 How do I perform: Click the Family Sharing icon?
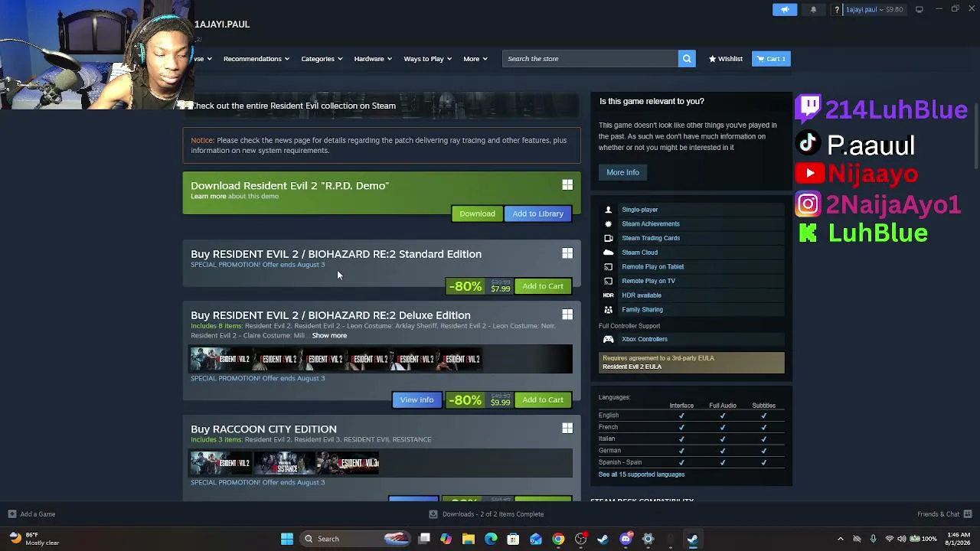coord(609,310)
